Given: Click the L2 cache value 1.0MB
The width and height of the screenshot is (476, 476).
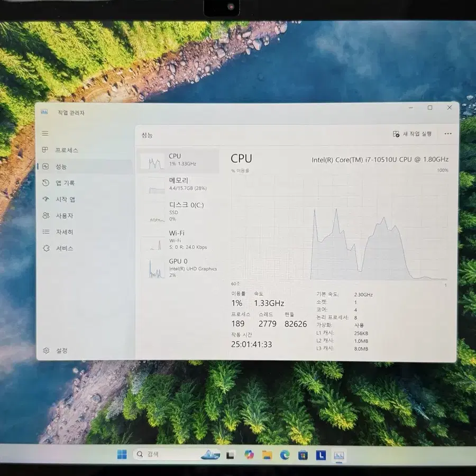Looking at the screenshot, I should (x=361, y=341).
